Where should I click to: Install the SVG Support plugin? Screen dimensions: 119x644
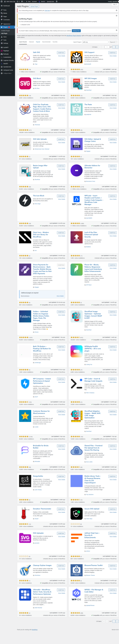click(112, 53)
